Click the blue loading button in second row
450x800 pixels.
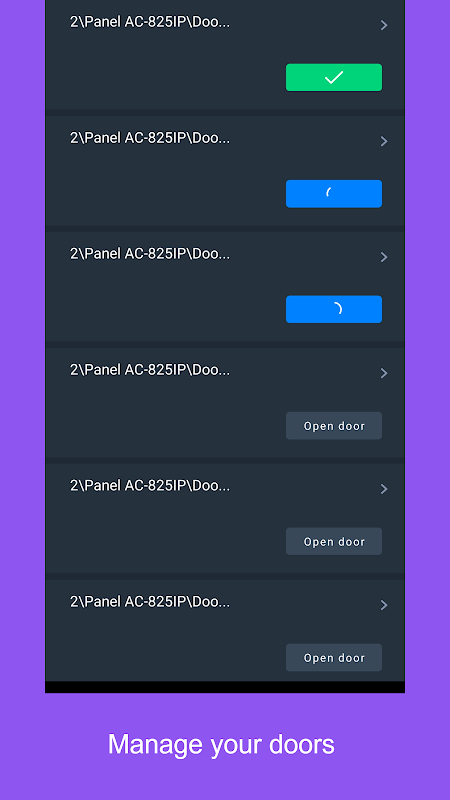(334, 193)
